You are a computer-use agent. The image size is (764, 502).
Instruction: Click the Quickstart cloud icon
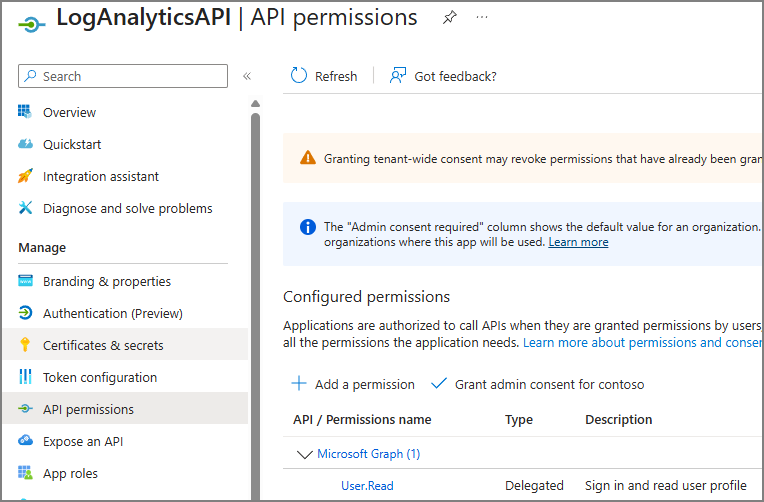tap(26, 144)
